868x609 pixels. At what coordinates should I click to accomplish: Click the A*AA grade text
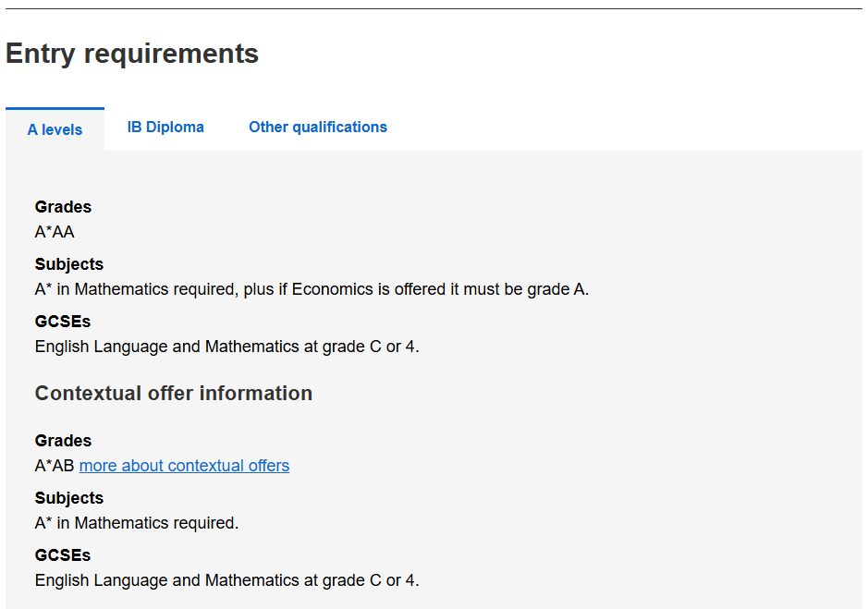click(x=55, y=232)
